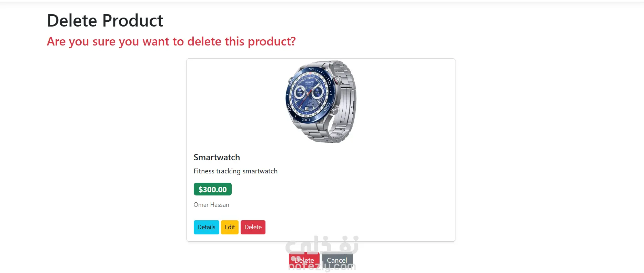This screenshot has width=644, height=273.
Task: Click the Omar Hassan seller name
Action: 211,205
